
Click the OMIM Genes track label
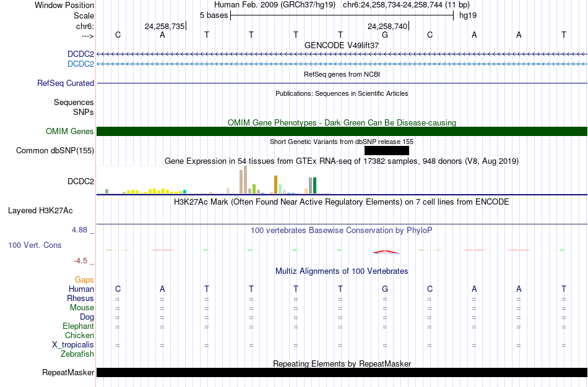70,131
